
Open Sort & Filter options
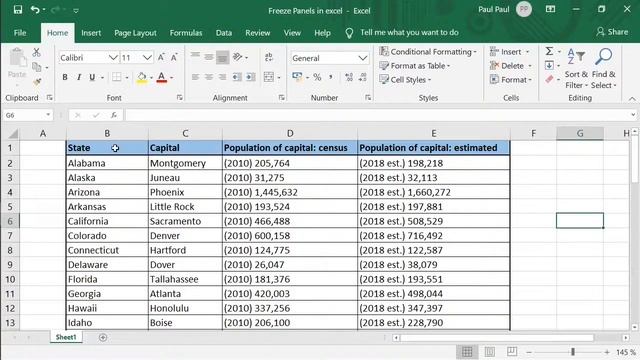tap(576, 57)
